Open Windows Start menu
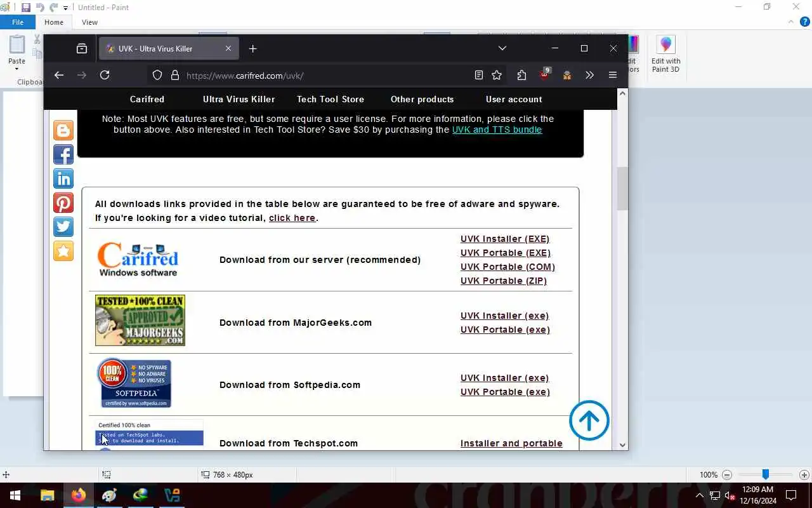 (15, 495)
